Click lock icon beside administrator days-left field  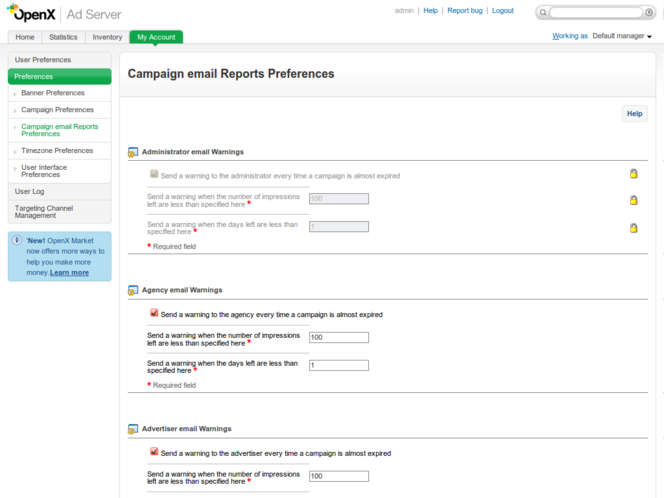click(633, 228)
